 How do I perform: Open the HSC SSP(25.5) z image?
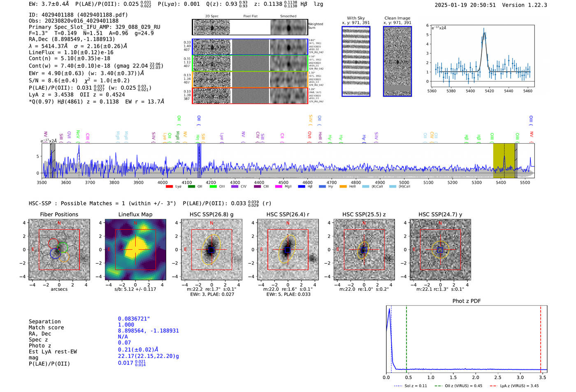pos(364,250)
